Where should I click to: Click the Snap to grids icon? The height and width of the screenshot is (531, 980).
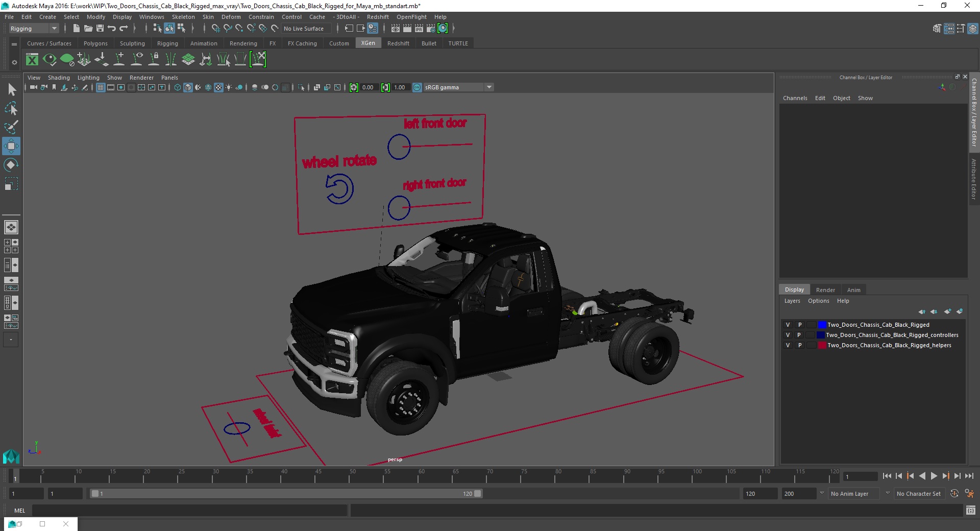point(215,29)
